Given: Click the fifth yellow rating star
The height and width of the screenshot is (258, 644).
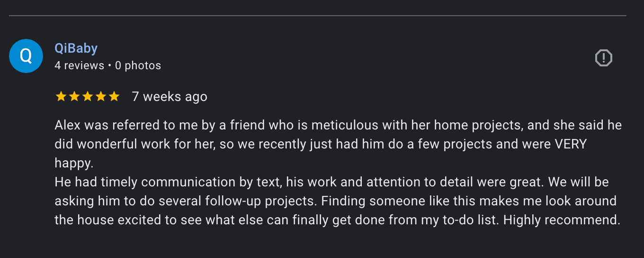Looking at the screenshot, I should 114,97.
